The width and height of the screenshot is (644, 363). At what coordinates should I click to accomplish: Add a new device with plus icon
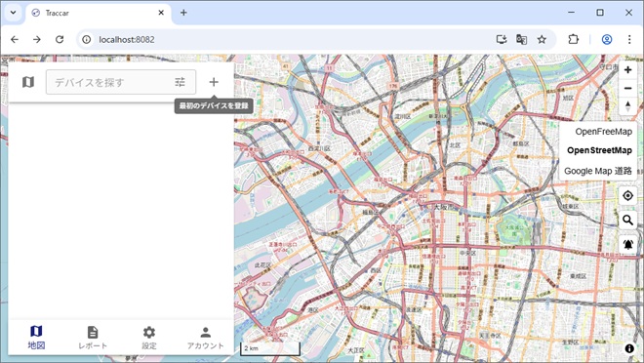[x=214, y=82]
